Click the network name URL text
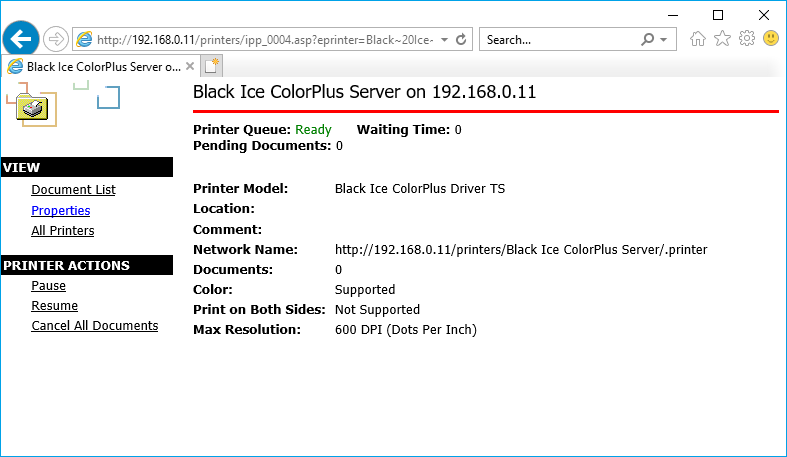The height and width of the screenshot is (457, 787). (x=521, y=249)
